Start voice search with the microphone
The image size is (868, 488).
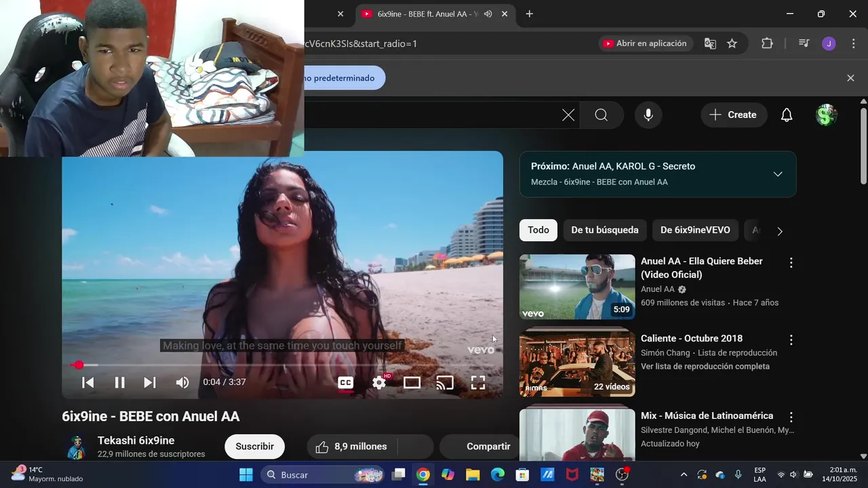click(648, 115)
